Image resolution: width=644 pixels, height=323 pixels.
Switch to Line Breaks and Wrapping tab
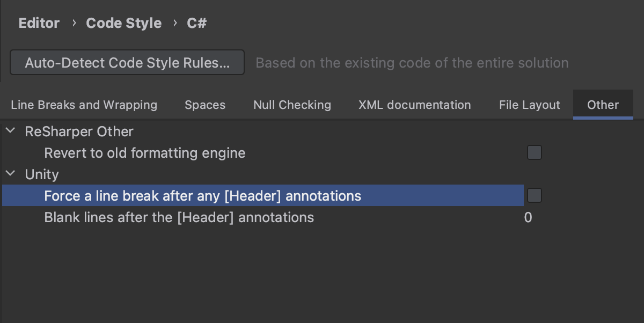tap(84, 105)
